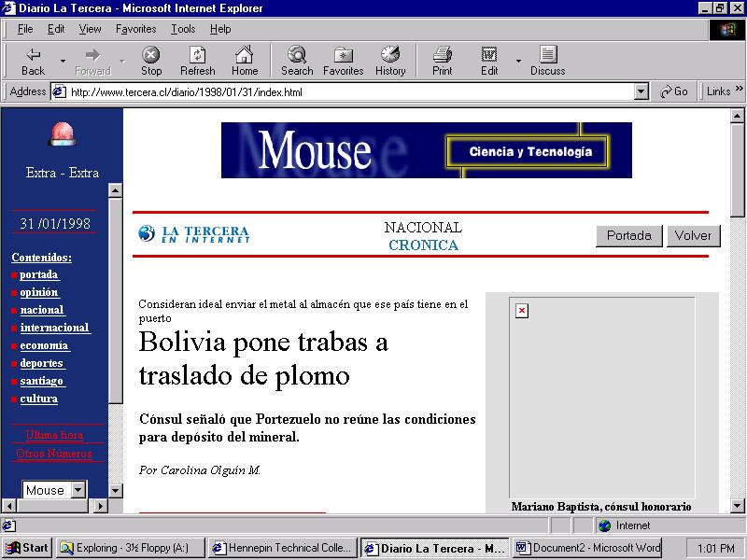Open the Edit menu
Image resolution: width=747 pixels, height=560 pixels.
point(56,29)
